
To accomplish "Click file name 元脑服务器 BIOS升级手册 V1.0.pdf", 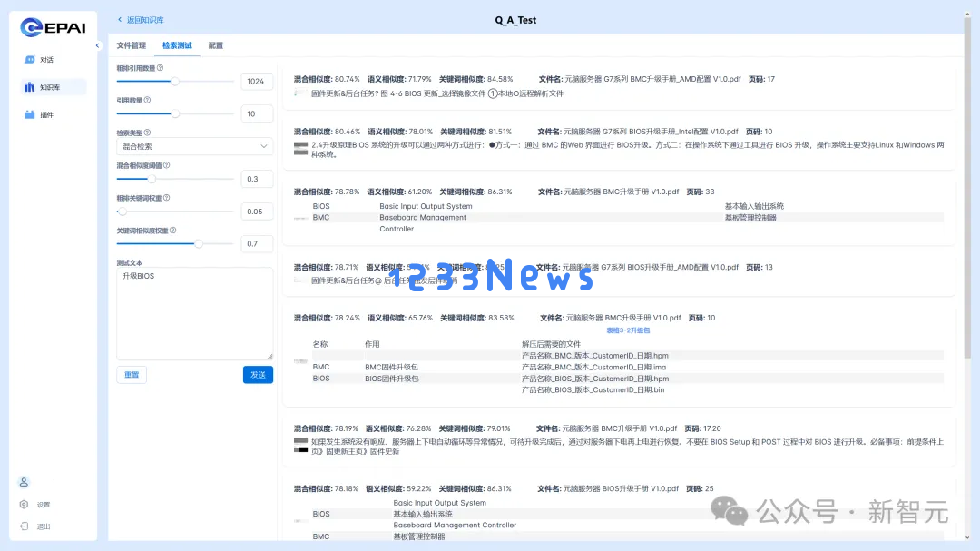I will point(621,488).
